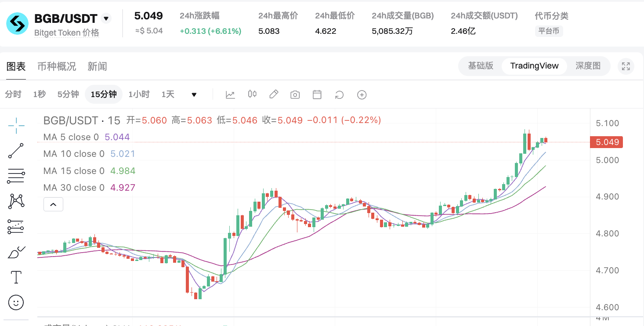This screenshot has width=644, height=326.
Task: Click the 24h成交量 value 5,085.32万
Action: click(392, 31)
